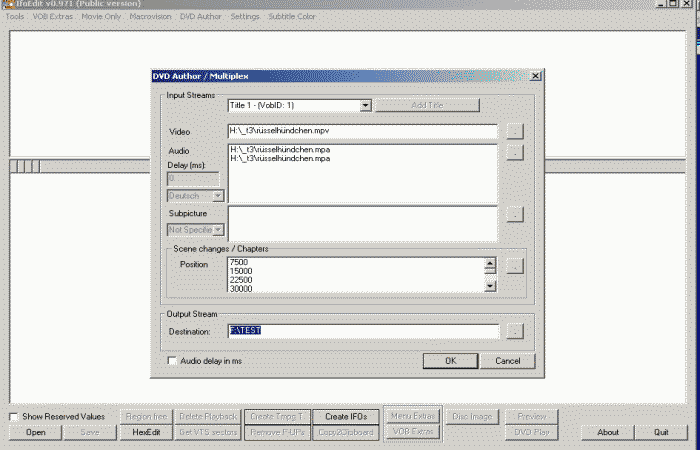Close the DVD Author / Multiplex dialog

(536, 76)
